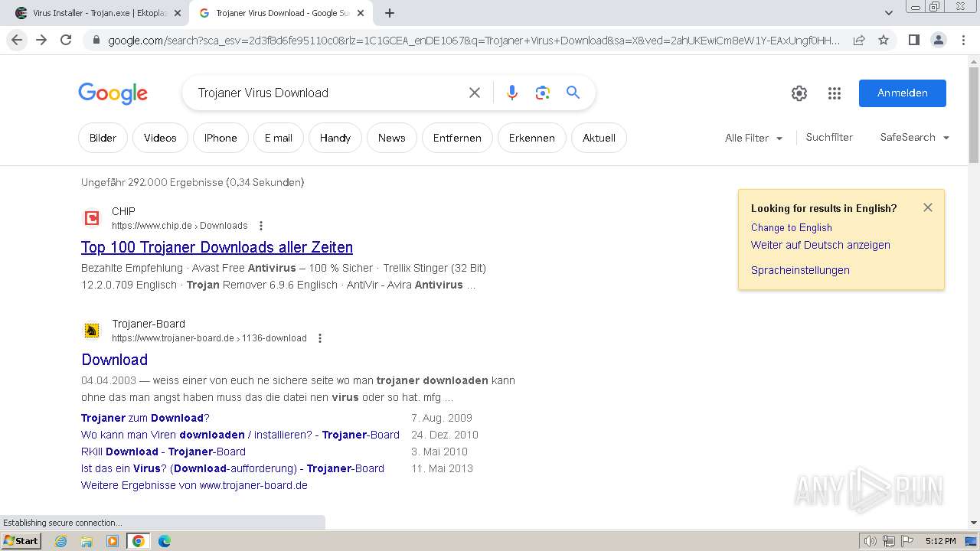Click the Trojaner-Board site favicon
This screenshot has width=980, height=551.
point(92,331)
